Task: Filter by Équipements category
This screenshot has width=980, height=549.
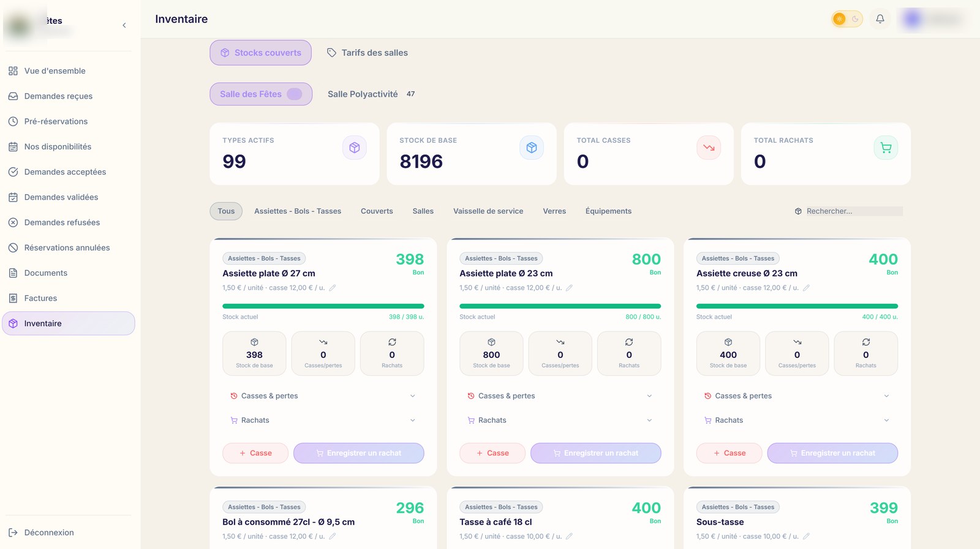Action: 608,211
